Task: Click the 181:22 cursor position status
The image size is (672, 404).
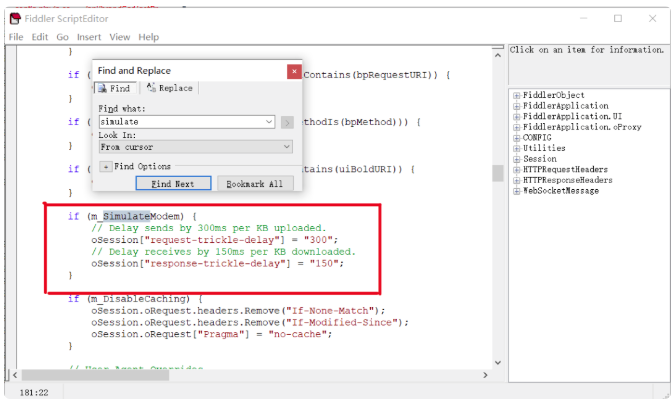Action: [x=34, y=392]
